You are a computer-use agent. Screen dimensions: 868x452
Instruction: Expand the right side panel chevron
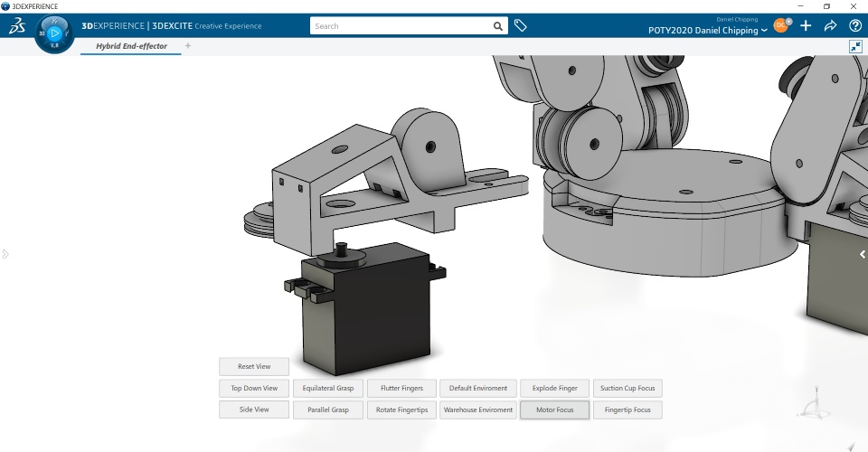[x=863, y=255]
